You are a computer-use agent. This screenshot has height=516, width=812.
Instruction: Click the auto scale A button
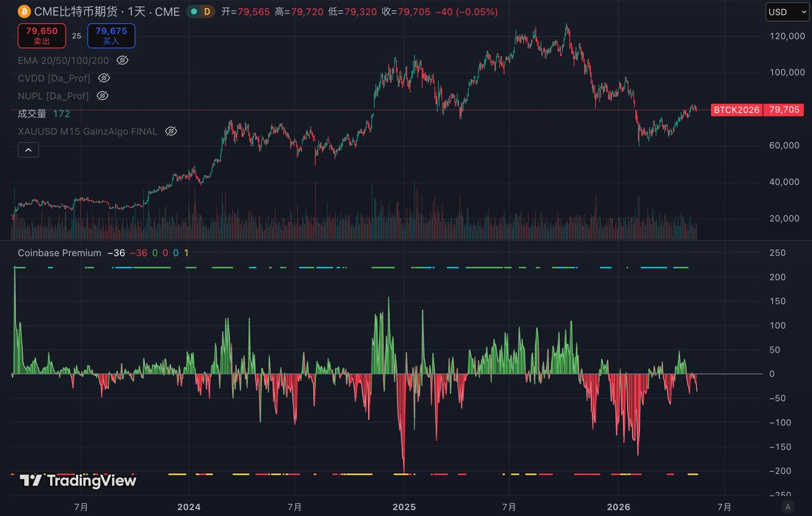click(786, 506)
